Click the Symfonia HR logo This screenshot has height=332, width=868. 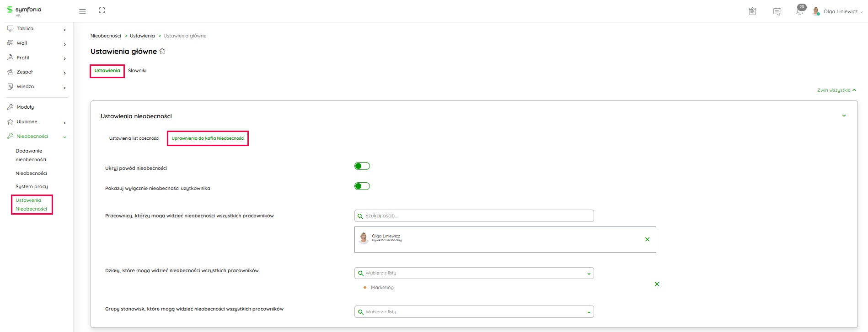[24, 11]
